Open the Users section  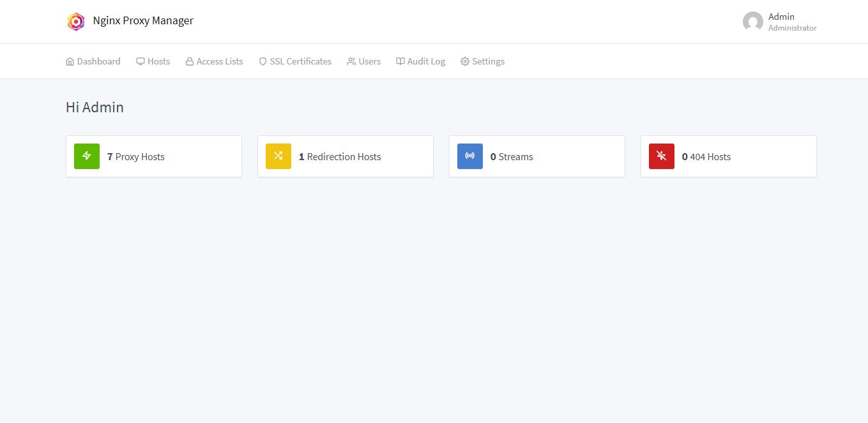pos(363,61)
